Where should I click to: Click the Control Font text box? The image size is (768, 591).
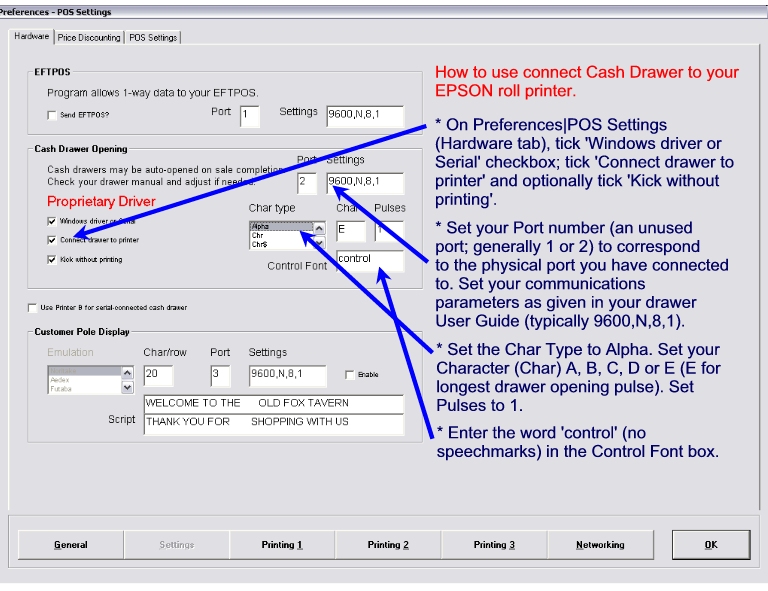tap(369, 260)
